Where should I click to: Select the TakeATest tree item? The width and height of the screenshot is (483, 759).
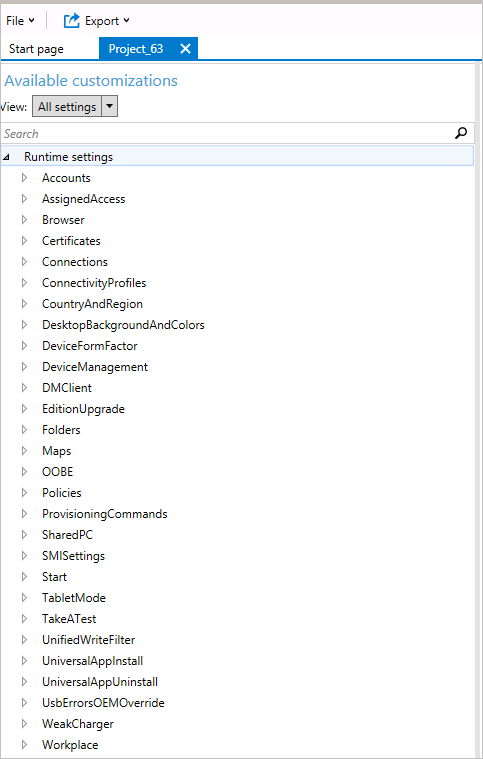(x=69, y=619)
